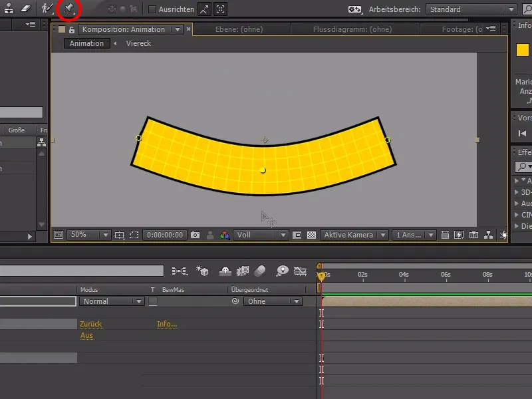Click the show snapshot person icon
The image size is (532, 399).
click(x=210, y=235)
